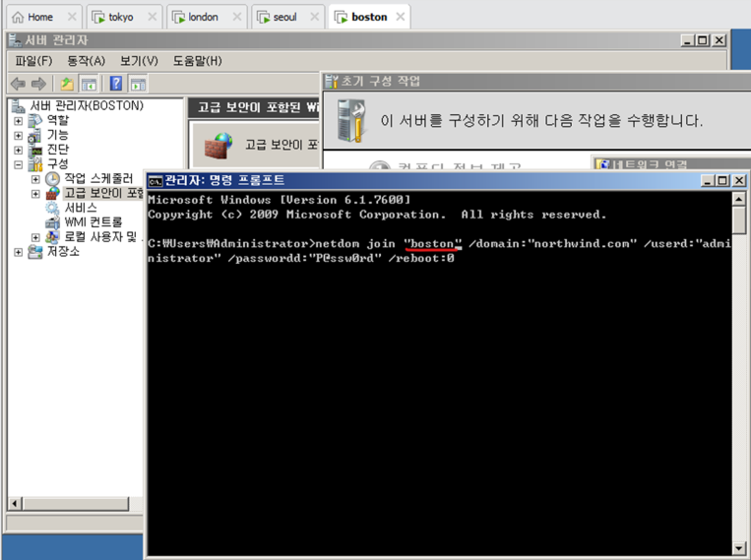751x560 pixels.
Task: Click the command prompt scrollbar down arrow
Action: (x=739, y=548)
